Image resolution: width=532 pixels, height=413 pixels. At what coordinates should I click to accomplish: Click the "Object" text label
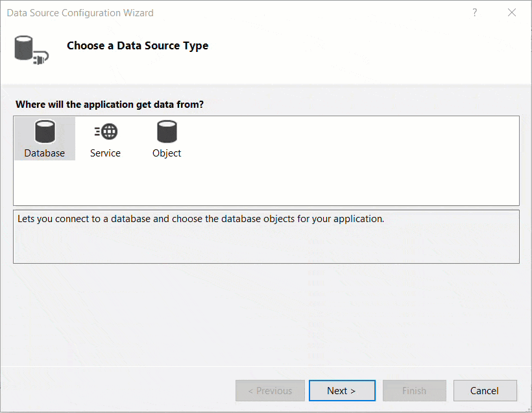(167, 153)
